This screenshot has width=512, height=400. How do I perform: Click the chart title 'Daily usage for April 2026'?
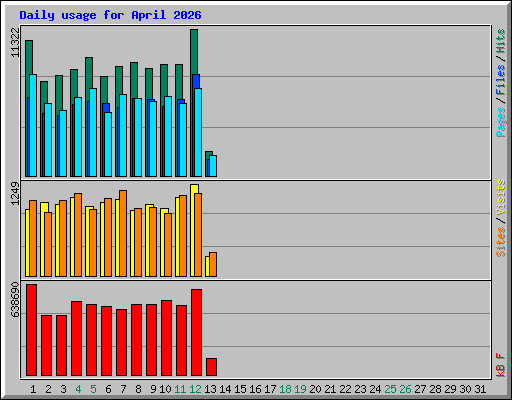coord(110,15)
